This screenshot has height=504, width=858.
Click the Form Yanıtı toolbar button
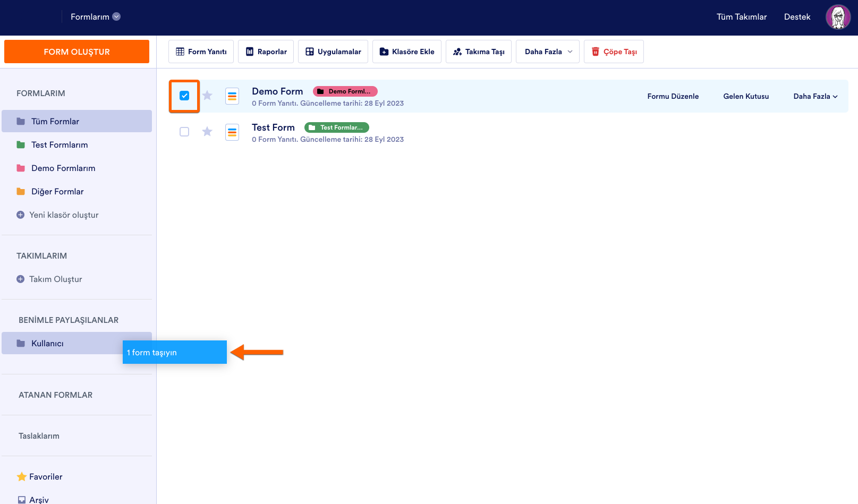point(201,52)
